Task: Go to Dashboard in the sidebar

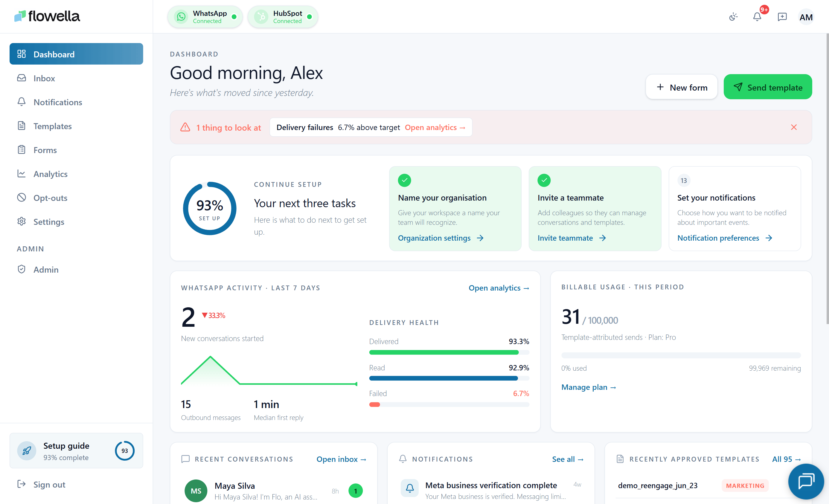Action: [76, 54]
